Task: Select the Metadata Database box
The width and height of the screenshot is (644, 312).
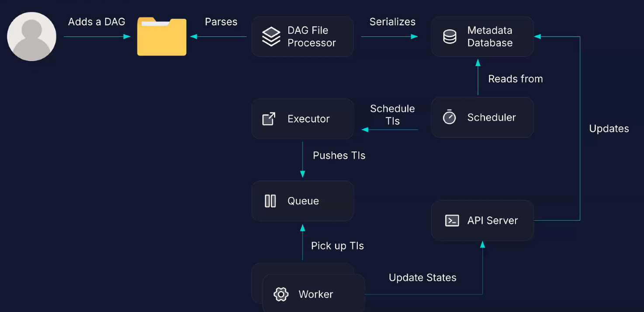Action: click(x=482, y=37)
